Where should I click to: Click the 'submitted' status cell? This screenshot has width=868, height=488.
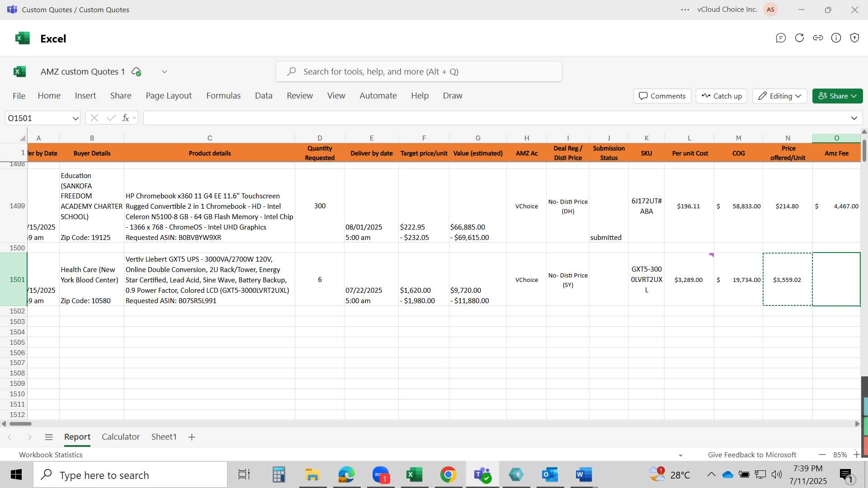609,206
